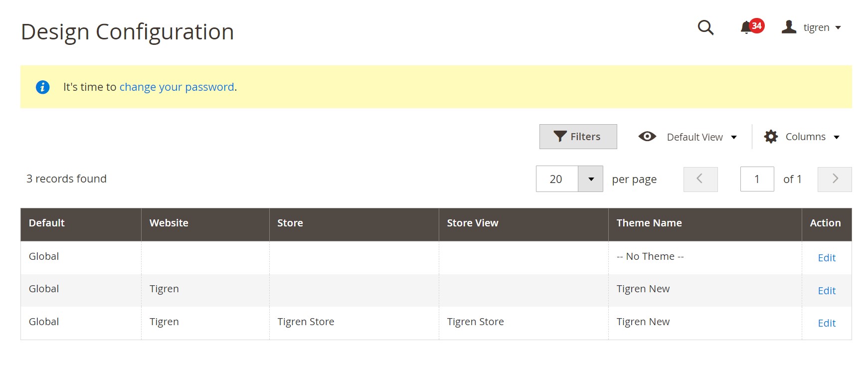The height and width of the screenshot is (378, 868).
Task: Click the current page number field
Action: (757, 179)
